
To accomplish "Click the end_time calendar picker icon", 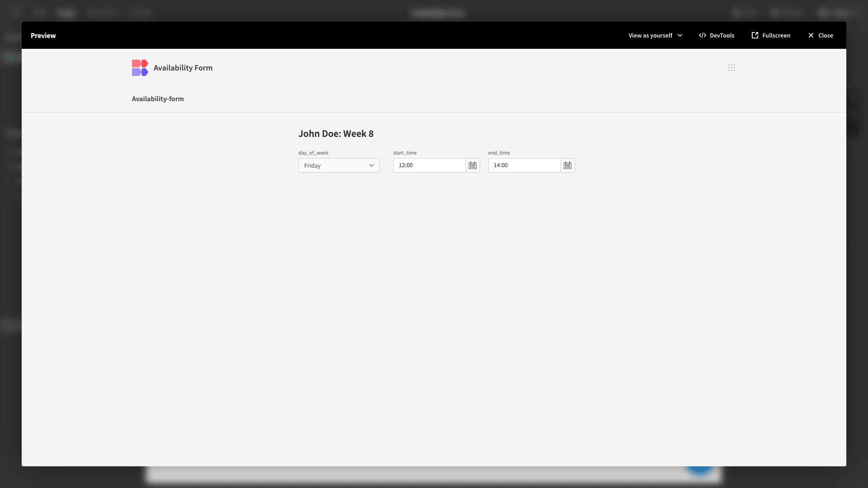I will [567, 165].
